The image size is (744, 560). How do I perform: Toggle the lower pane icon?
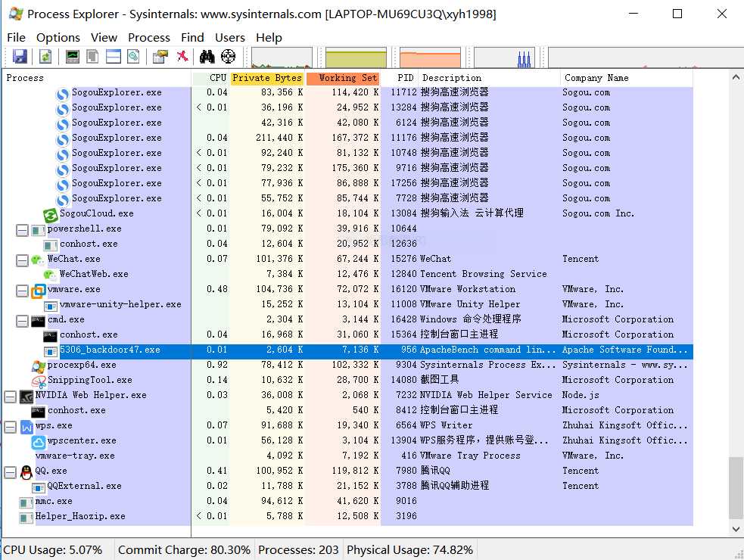pyautogui.click(x=114, y=57)
